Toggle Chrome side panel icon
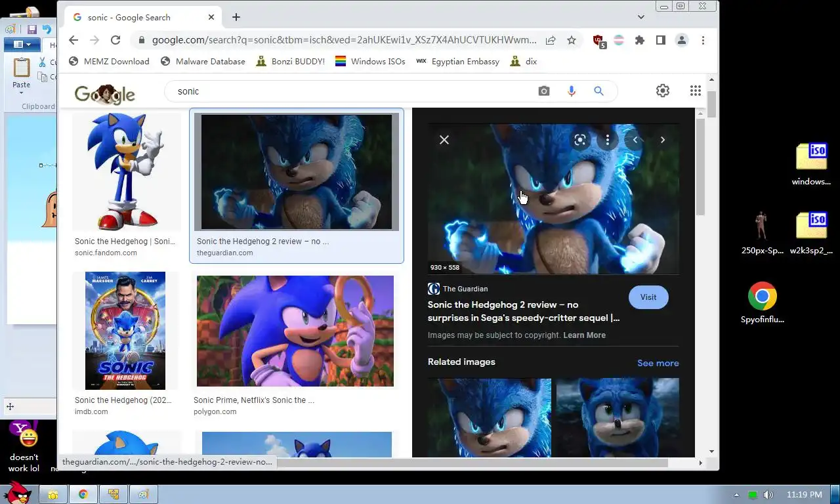This screenshot has width=840, height=504. (661, 40)
